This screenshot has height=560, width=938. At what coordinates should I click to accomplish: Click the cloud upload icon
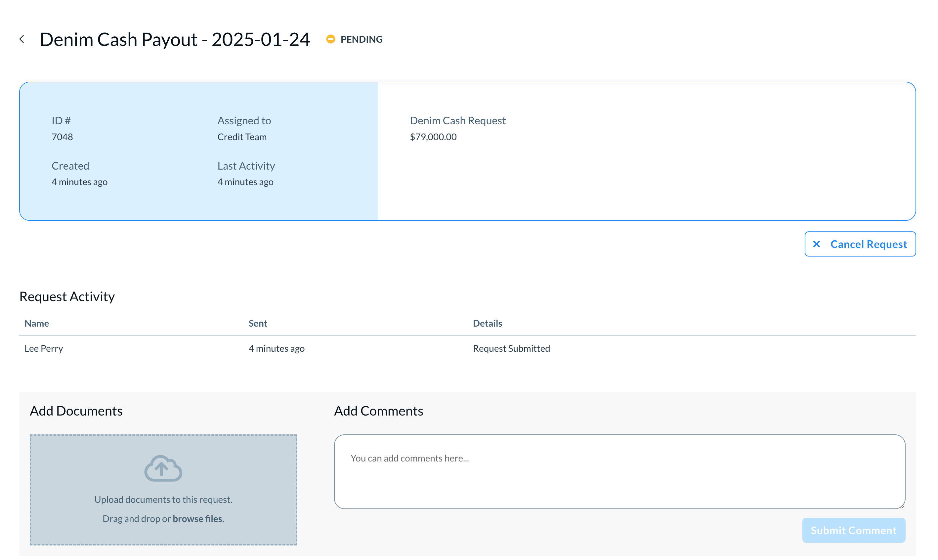coord(163,468)
